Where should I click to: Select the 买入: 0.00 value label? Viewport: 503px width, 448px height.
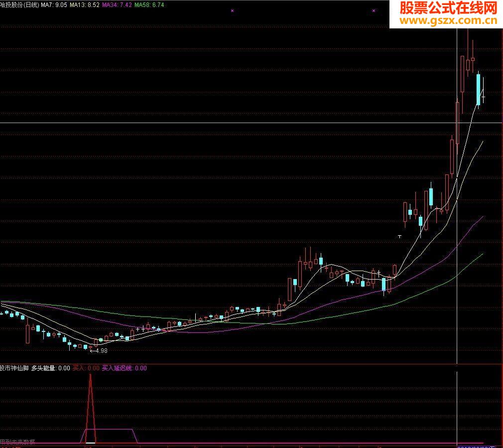[x=86, y=368]
